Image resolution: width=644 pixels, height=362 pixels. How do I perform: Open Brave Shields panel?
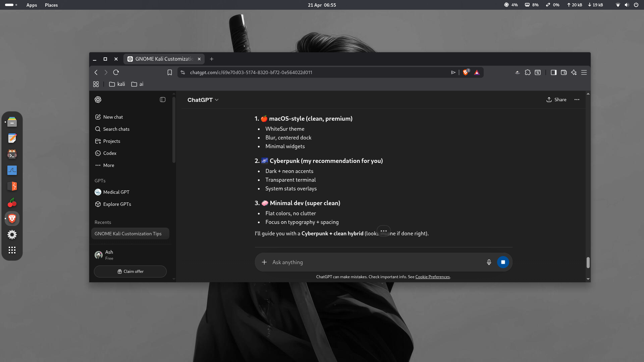pyautogui.click(x=466, y=72)
